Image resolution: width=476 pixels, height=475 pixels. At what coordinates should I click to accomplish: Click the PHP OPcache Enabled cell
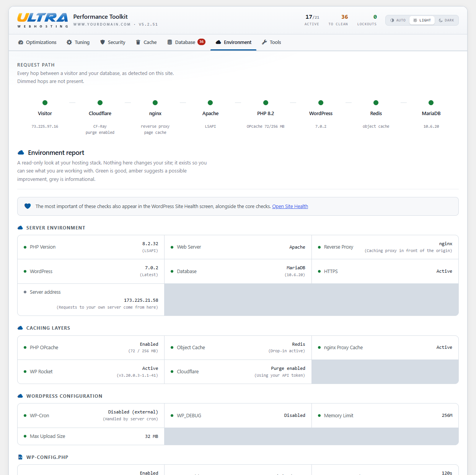91,348
